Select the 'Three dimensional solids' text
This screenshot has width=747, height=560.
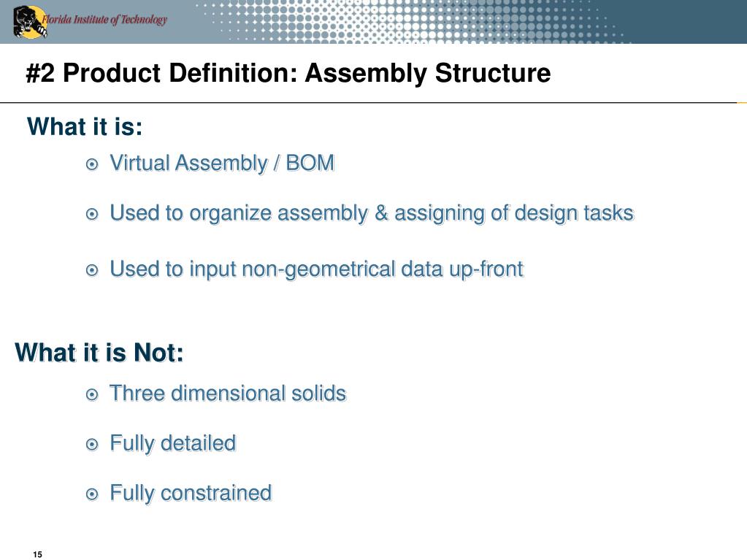[x=228, y=394]
